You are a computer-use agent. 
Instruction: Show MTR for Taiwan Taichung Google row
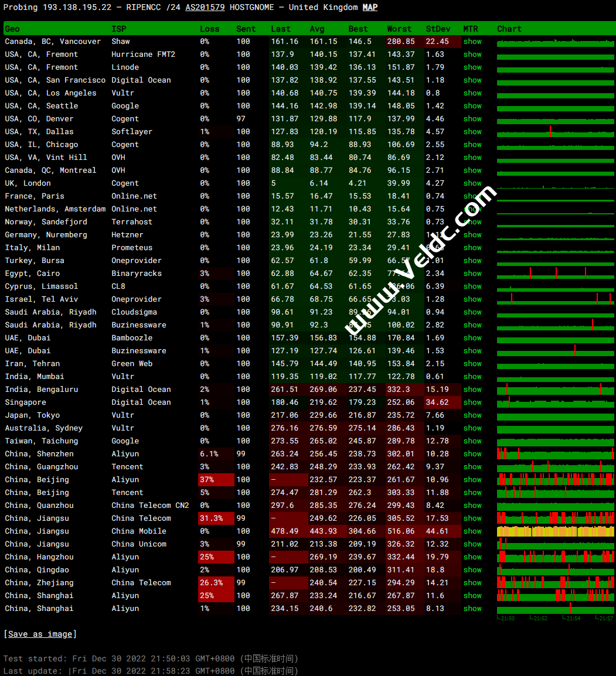coord(472,441)
